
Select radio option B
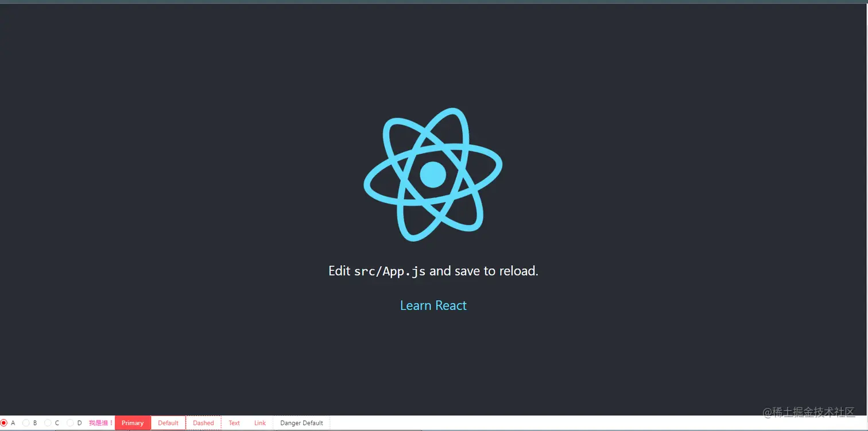tap(26, 423)
